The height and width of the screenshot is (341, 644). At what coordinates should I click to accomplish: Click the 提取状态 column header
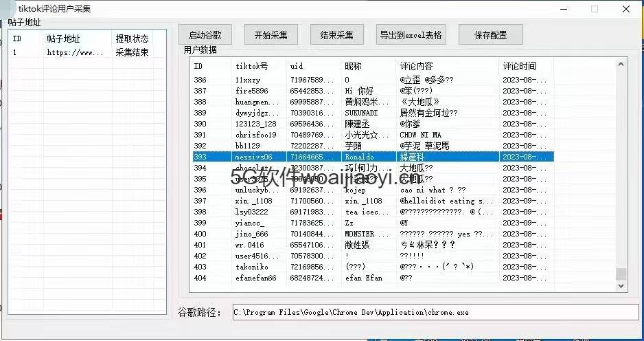[133, 38]
